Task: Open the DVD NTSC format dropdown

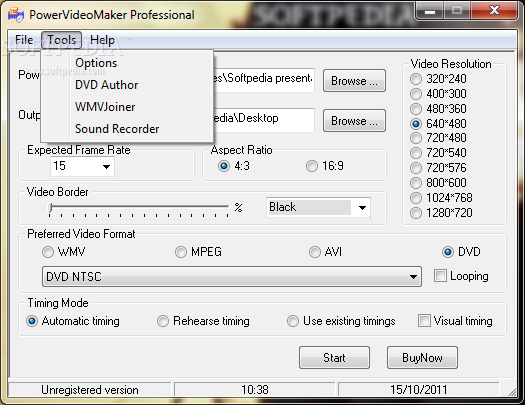Action: (x=414, y=277)
